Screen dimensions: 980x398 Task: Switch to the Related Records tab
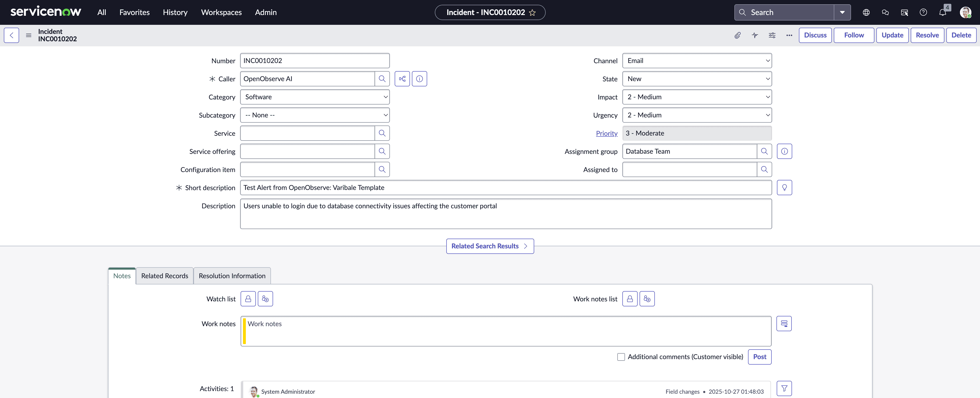(165, 276)
